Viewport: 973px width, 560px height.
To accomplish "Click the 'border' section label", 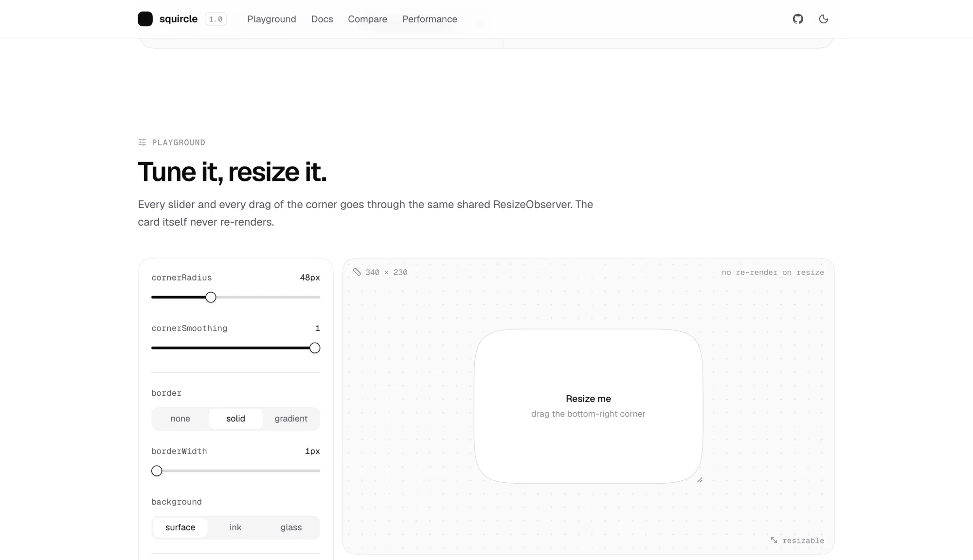I will click(166, 393).
